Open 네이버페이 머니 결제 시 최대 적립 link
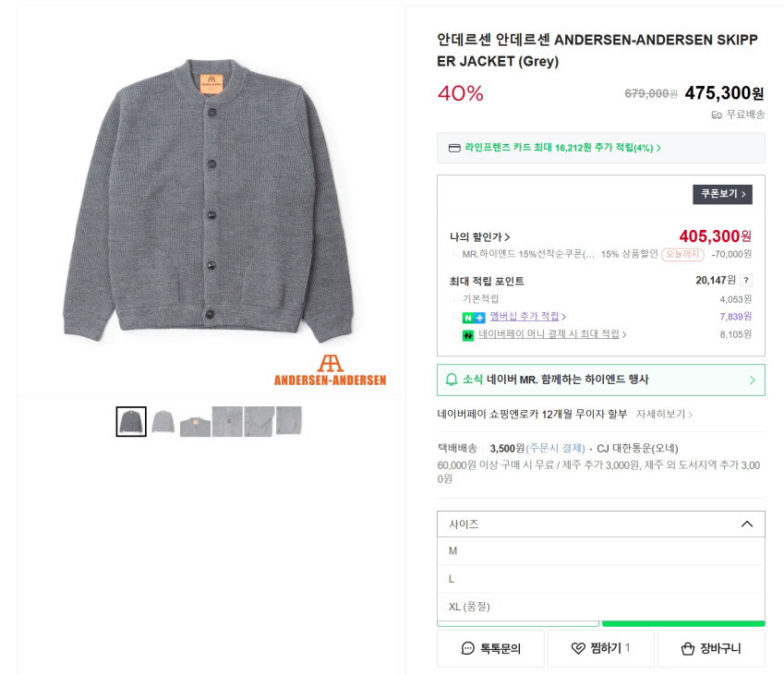784x675 pixels. [552, 334]
